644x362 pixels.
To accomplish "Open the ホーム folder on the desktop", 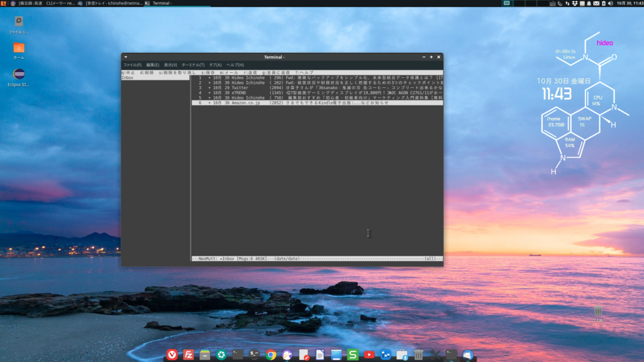I will 18,48.
